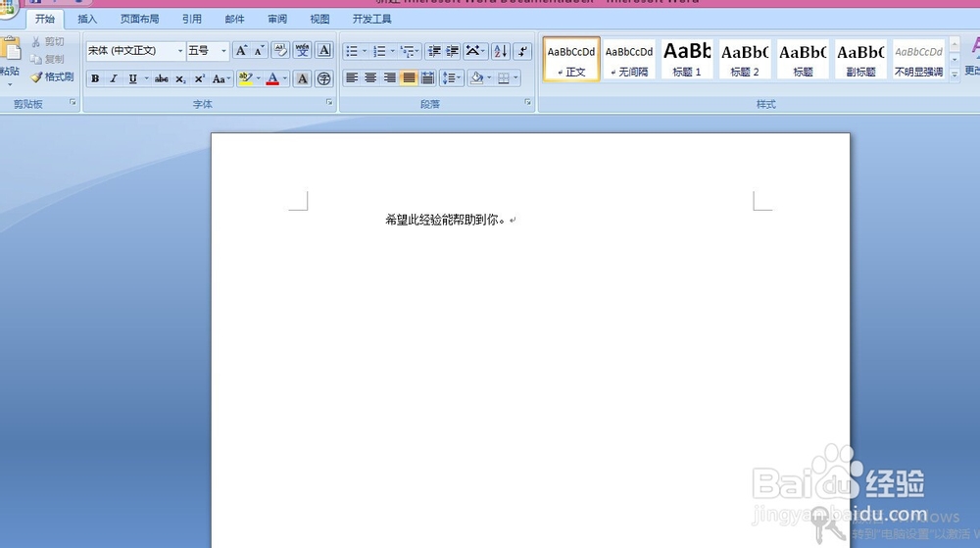980x548 pixels.
Task: Open the 页面布局 tab
Action: [139, 19]
